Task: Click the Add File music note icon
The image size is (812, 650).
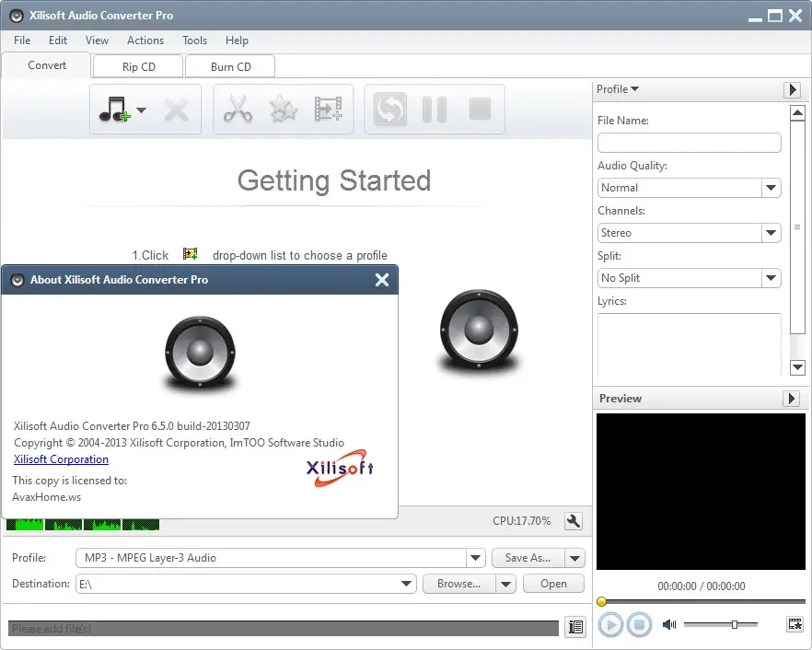Action: [x=114, y=110]
